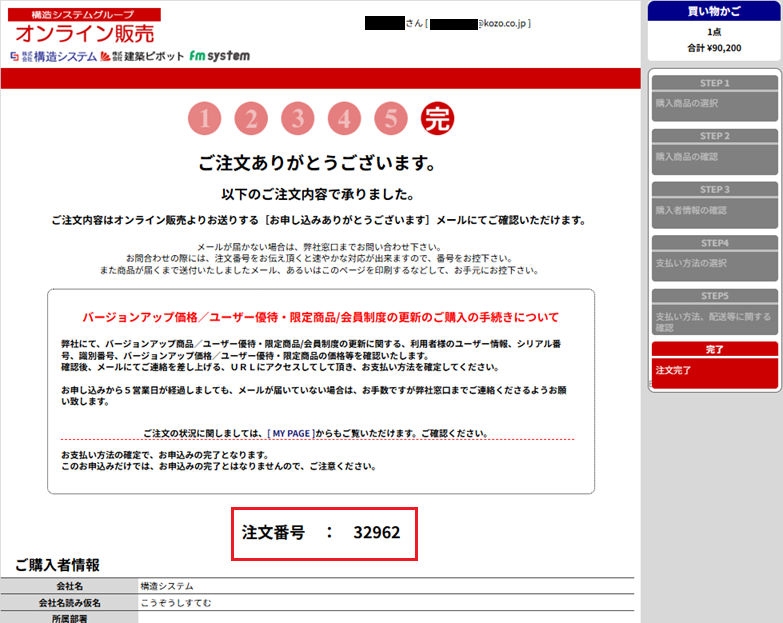The image size is (783, 623).
Task: Click the 建築ピボット company logo
Action: [142, 57]
